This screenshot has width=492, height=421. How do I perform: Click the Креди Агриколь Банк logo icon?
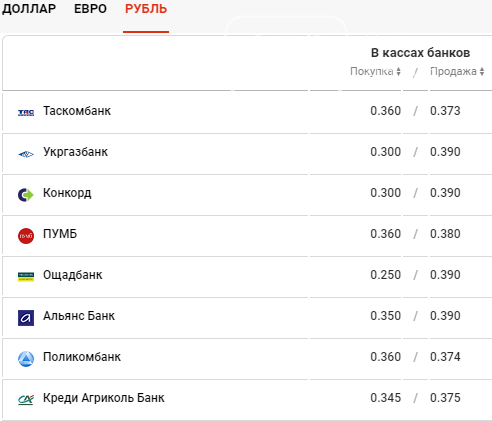pos(26,400)
